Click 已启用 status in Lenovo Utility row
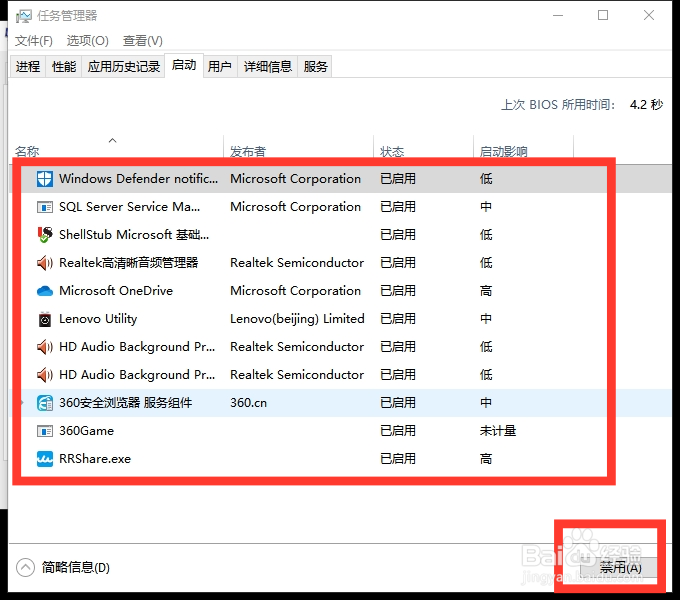This screenshot has width=680, height=600. tap(398, 319)
